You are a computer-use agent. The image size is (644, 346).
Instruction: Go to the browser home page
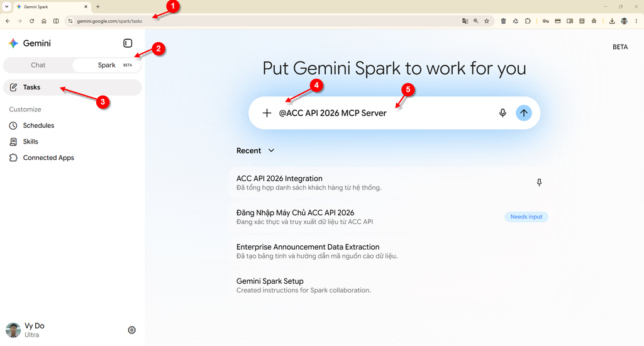click(x=43, y=21)
